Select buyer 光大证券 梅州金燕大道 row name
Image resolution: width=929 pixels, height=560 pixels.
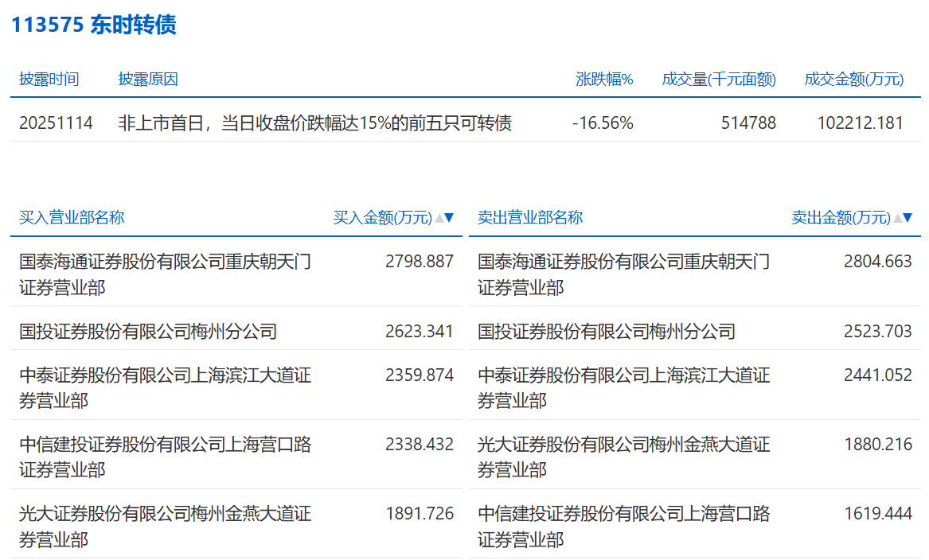(166, 527)
